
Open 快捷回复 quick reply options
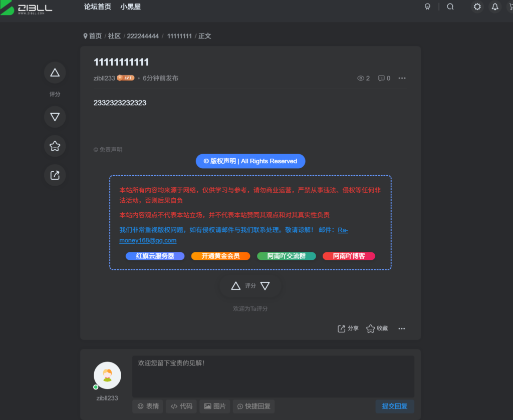click(x=253, y=406)
